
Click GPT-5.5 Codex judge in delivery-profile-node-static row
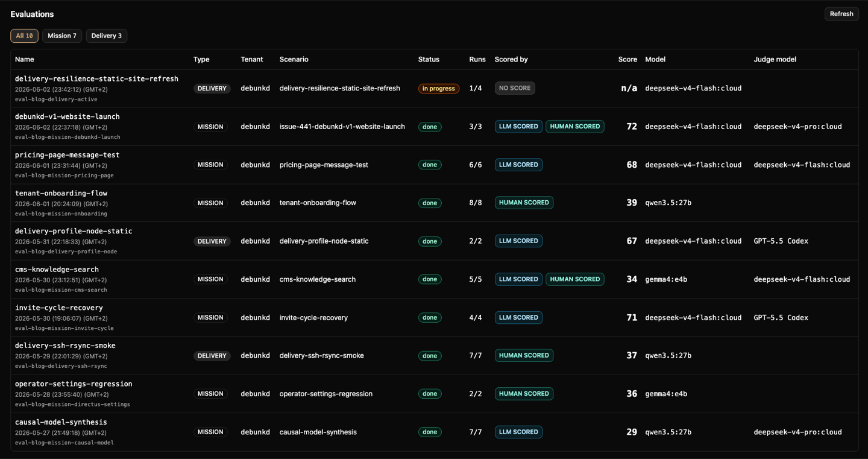click(781, 241)
